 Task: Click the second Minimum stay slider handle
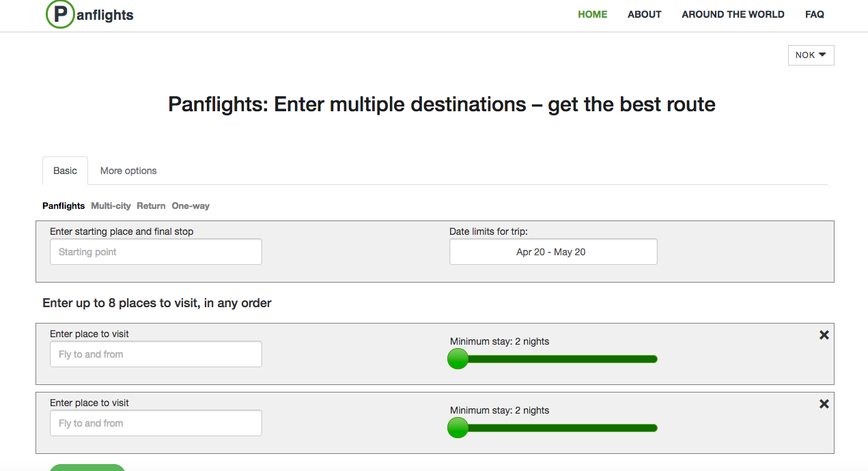tap(458, 427)
